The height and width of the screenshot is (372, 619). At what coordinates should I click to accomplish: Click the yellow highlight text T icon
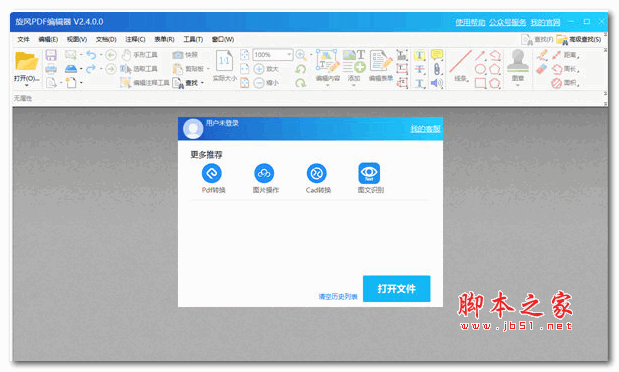419,55
